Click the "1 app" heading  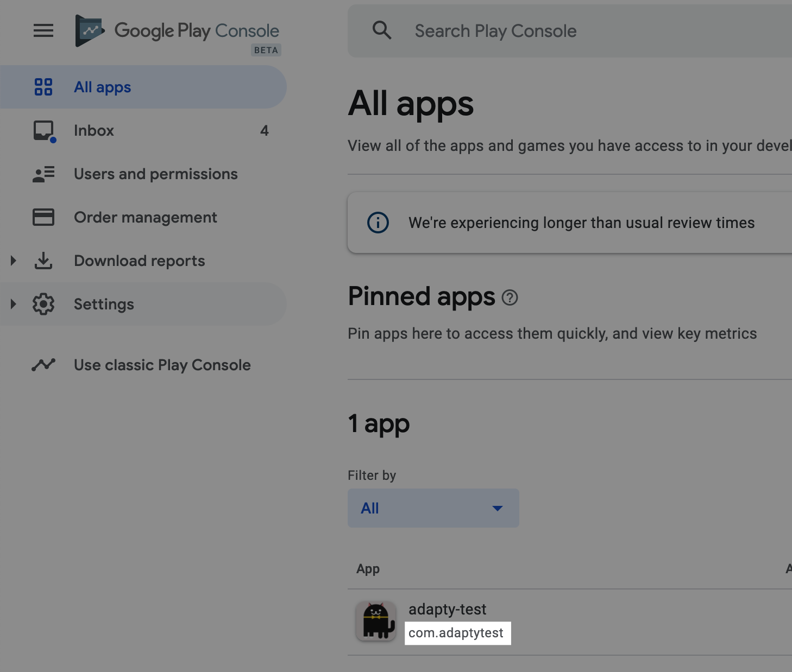click(x=379, y=423)
